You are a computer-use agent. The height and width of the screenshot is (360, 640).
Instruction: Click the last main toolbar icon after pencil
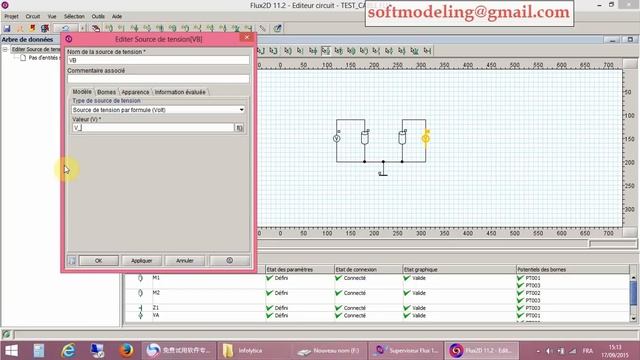pos(278,28)
